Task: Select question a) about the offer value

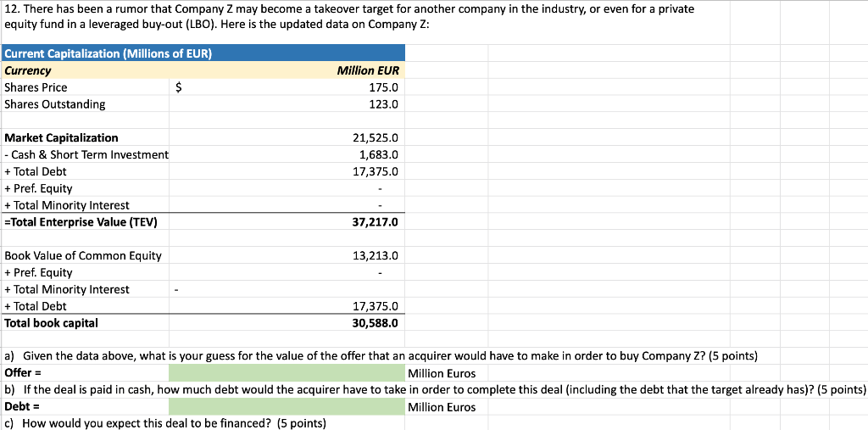Action: 381,356
